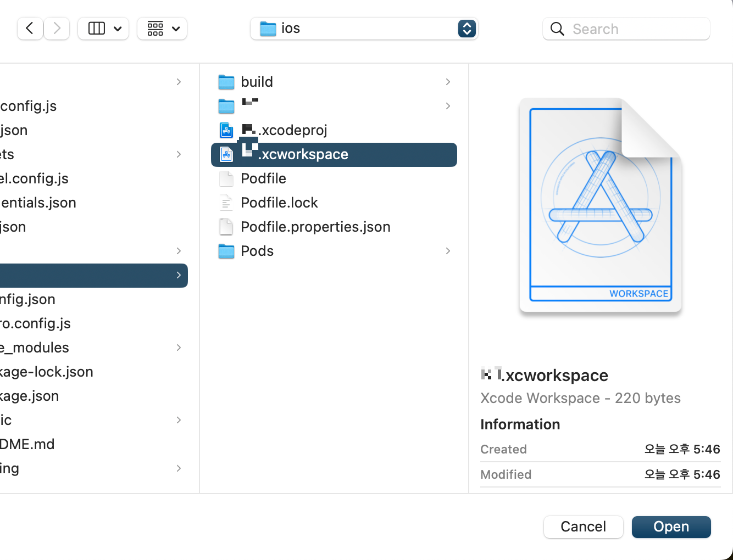733x560 pixels.
Task: Click the workspace preview thumbnail
Action: pyautogui.click(x=601, y=205)
